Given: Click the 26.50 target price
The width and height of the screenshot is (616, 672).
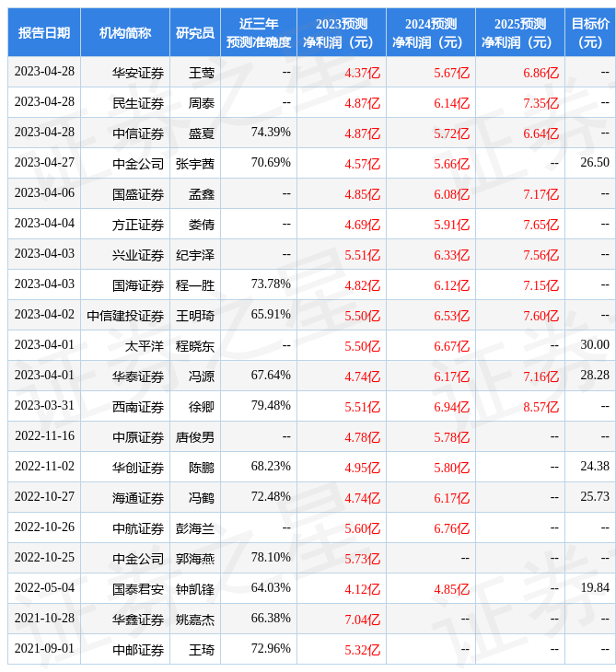Looking at the screenshot, I should (595, 162).
